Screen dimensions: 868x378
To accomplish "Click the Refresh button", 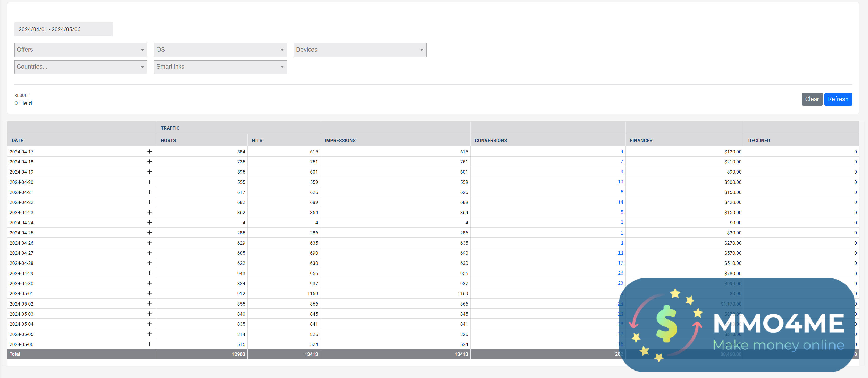I will [x=838, y=99].
